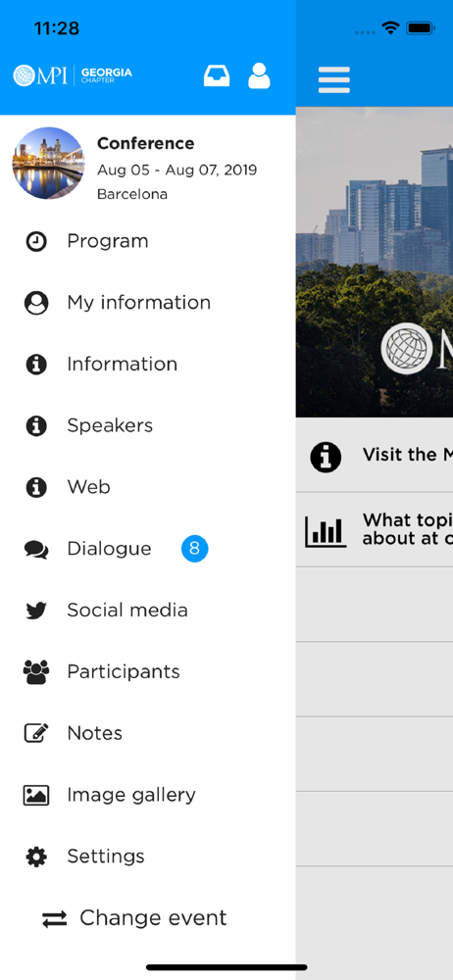Screen dimensions: 453x980
Task: Click the MPI Georgia Chapter logo
Action: [73, 75]
